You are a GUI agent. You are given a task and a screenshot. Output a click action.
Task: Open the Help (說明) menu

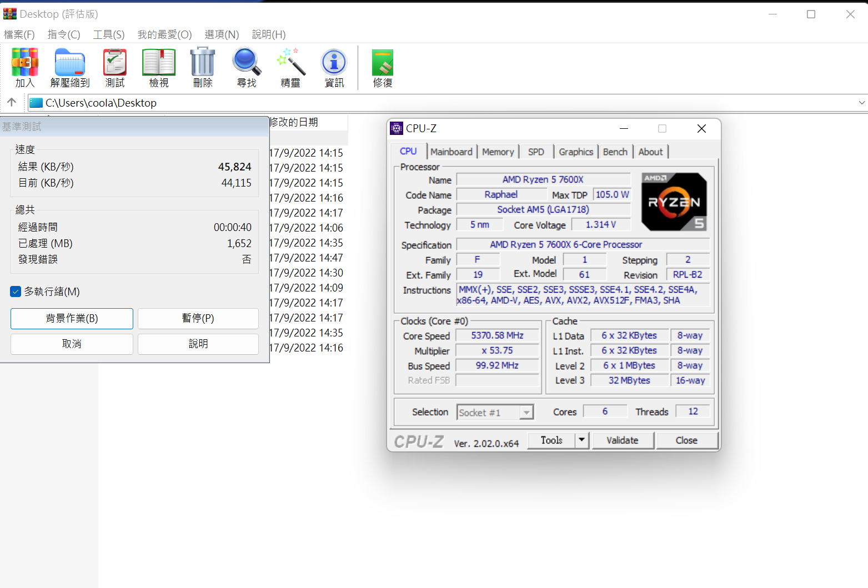tap(269, 34)
